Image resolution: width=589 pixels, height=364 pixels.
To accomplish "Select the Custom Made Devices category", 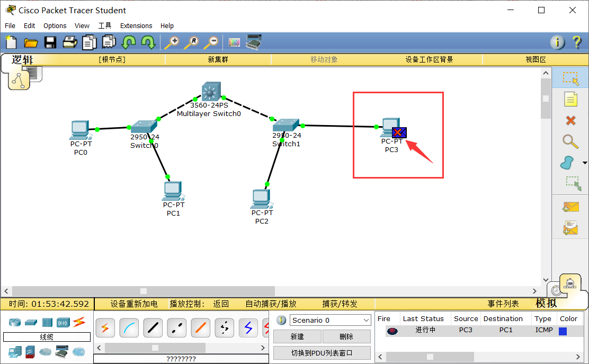I will [62, 352].
